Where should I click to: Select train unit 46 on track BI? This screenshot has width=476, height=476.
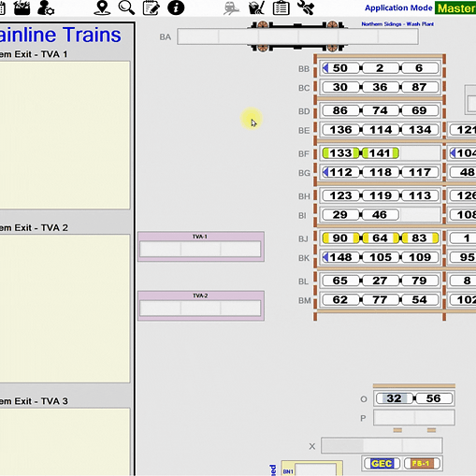pyautogui.click(x=380, y=214)
